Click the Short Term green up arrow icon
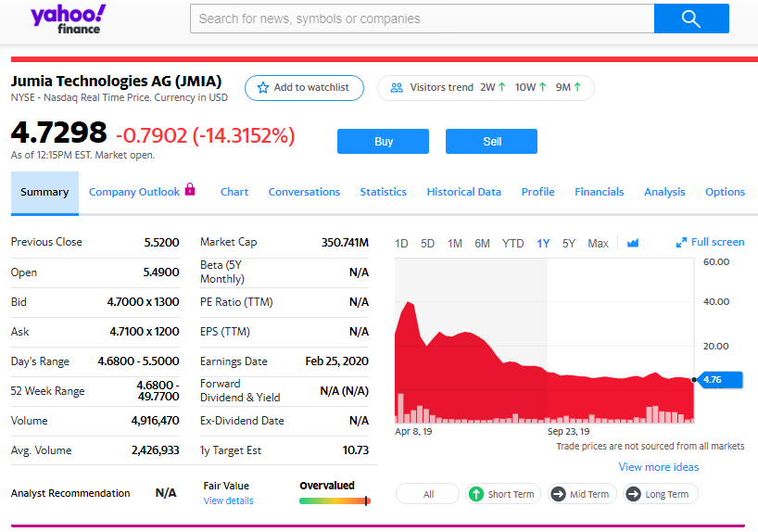This screenshot has height=532, width=758. pyautogui.click(x=476, y=494)
